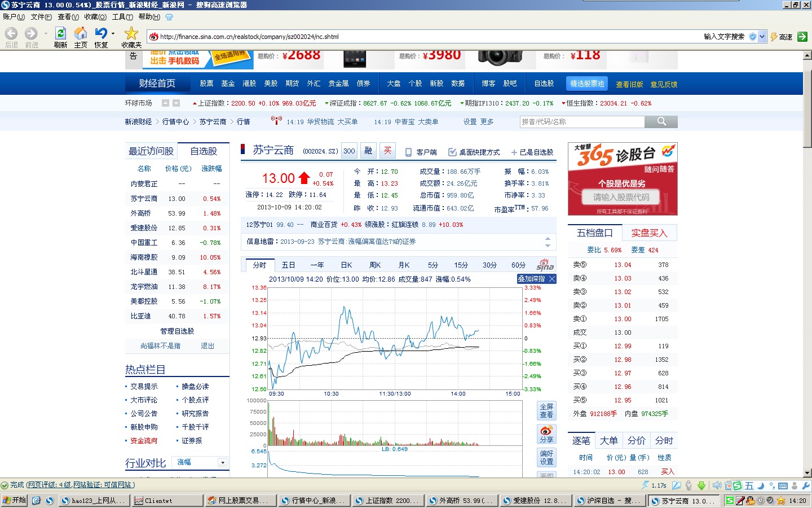This screenshot has height=508, width=812.
Task: Click the speaker volume icon in the status bar
Action: [717, 485]
